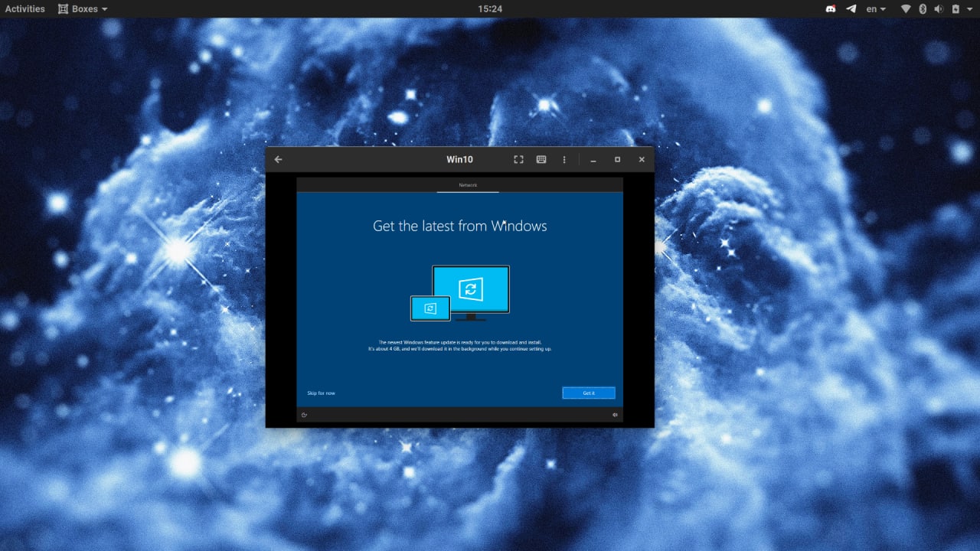Click the system volume icon in top bar
This screenshot has width=980, height=551.
click(939, 9)
